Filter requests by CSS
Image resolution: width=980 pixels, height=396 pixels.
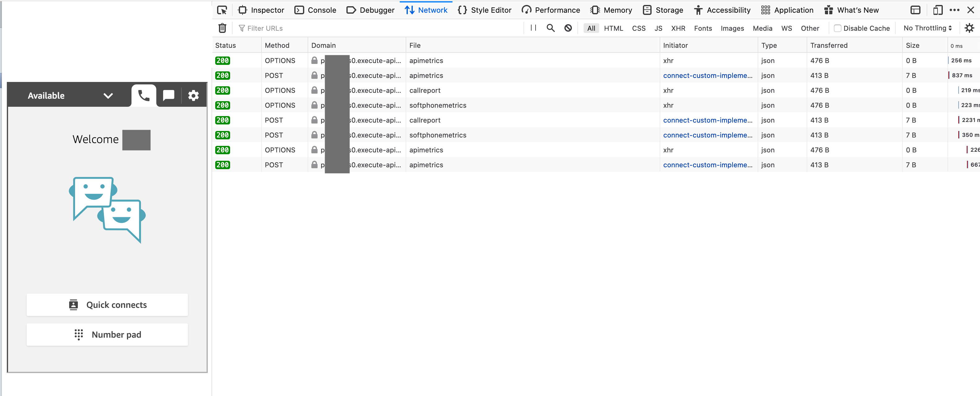click(639, 28)
